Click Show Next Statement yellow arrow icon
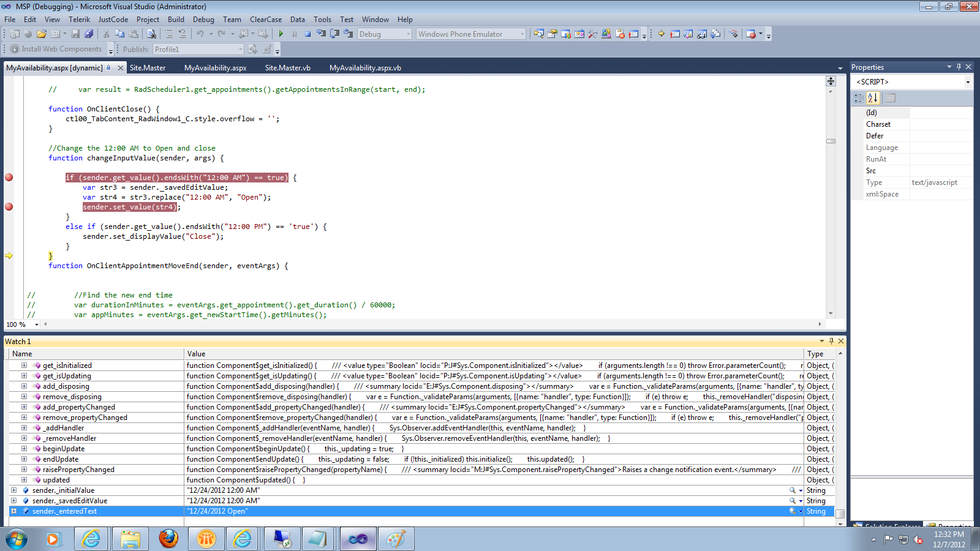The image size is (980, 551). point(661,34)
